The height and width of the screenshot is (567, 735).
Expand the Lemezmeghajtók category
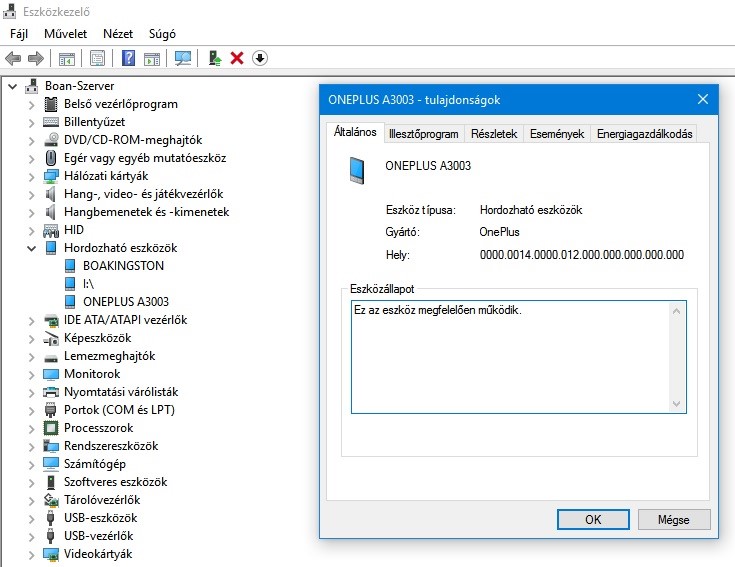point(31,357)
